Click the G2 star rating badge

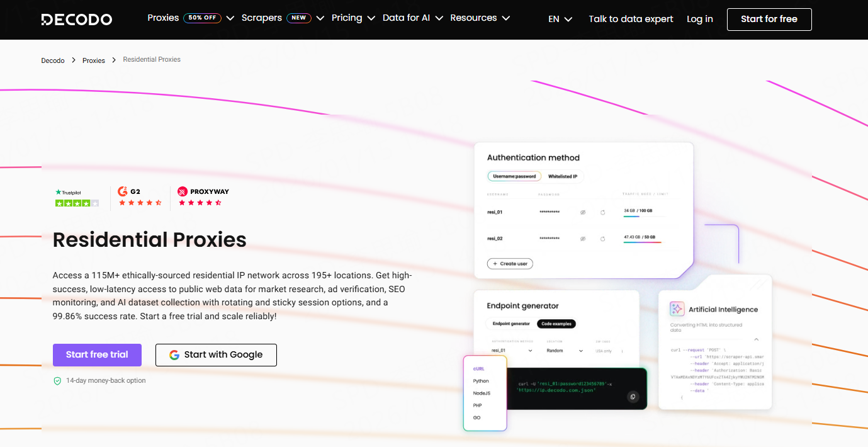140,197
